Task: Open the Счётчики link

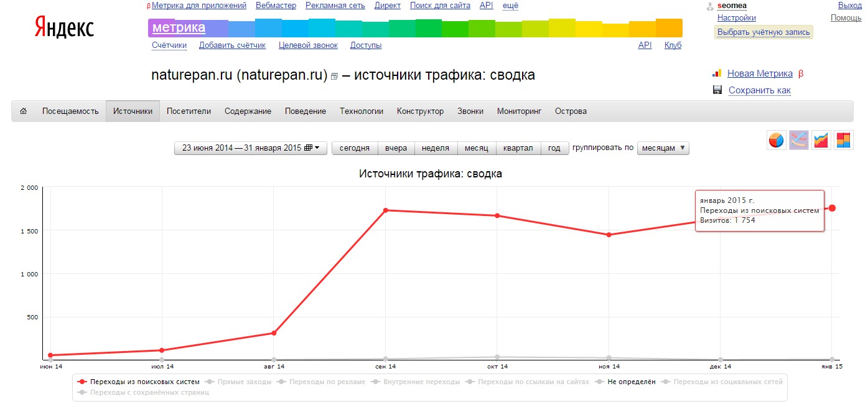Action: (169, 45)
